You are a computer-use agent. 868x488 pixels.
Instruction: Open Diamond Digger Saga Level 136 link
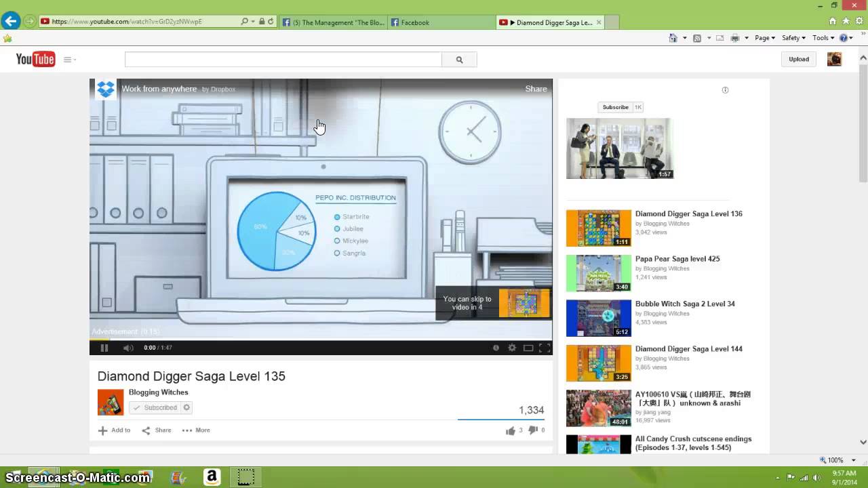[x=689, y=214]
